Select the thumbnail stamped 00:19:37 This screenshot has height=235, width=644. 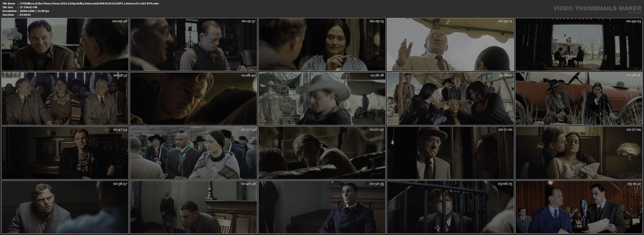coord(194,44)
